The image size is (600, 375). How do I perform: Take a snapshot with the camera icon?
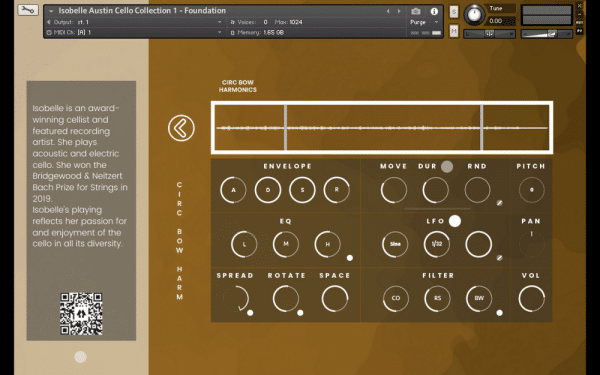[416, 11]
